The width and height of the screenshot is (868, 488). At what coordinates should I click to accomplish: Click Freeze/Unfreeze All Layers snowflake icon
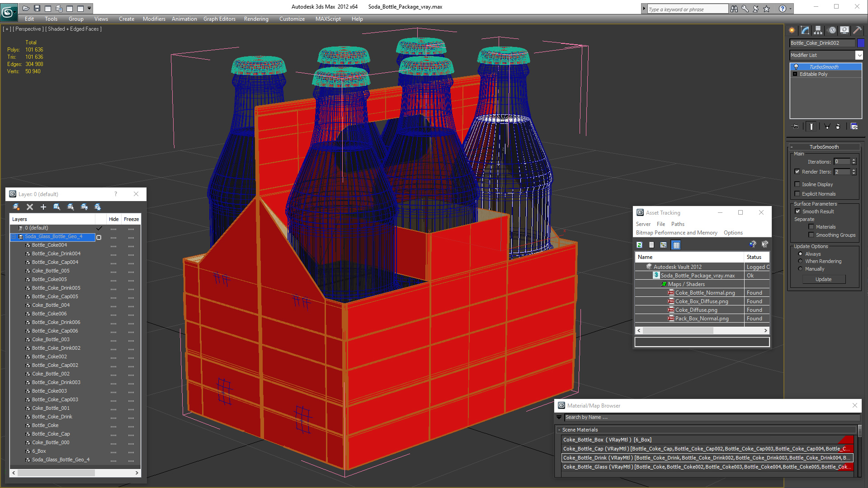(x=98, y=207)
